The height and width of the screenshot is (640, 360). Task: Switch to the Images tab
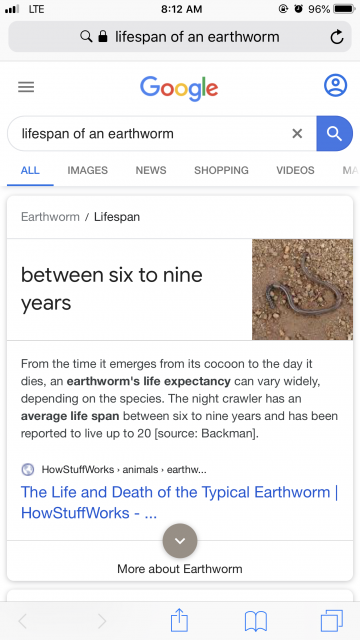(87, 170)
